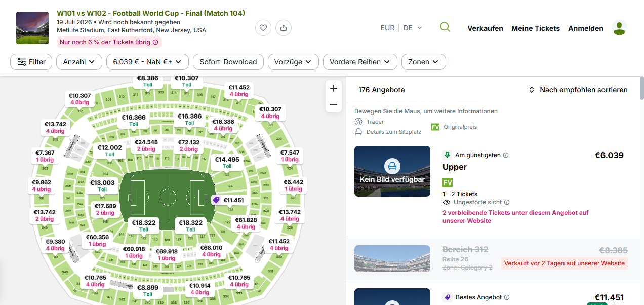The image size is (644, 305).
Task: Go to Meine Tickets
Action: pos(536,28)
